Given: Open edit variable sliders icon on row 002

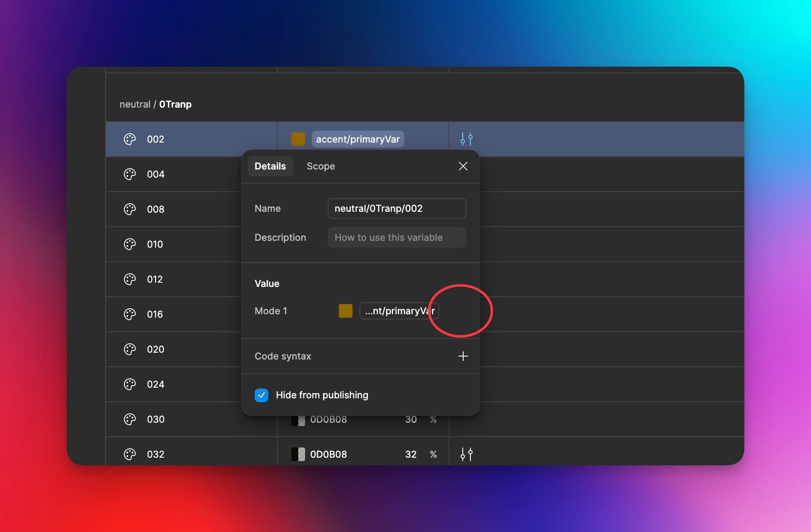Looking at the screenshot, I should (467, 139).
